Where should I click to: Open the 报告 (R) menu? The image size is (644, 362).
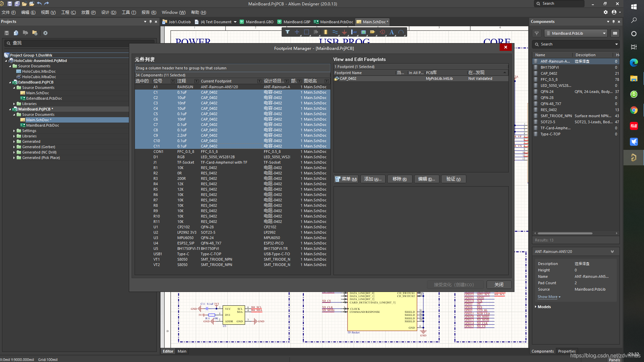click(x=149, y=12)
